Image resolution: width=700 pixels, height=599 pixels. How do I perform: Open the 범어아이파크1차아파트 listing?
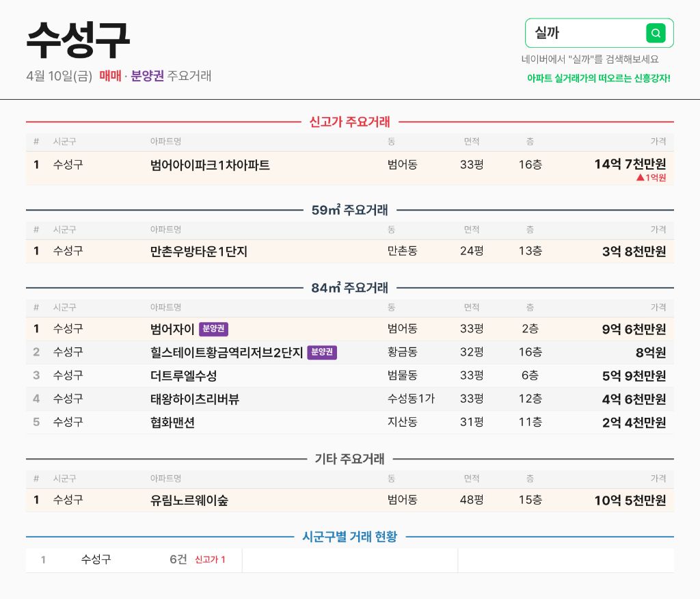click(x=210, y=165)
